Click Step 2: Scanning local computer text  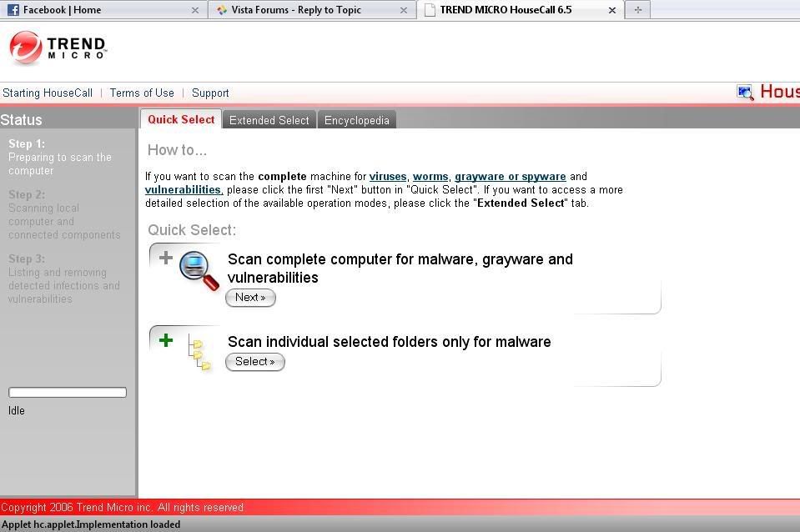pyautogui.click(x=64, y=215)
